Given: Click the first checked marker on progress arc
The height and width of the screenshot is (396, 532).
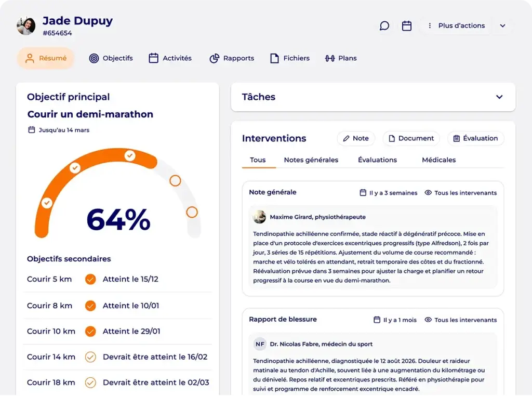Looking at the screenshot, I should pos(47,203).
